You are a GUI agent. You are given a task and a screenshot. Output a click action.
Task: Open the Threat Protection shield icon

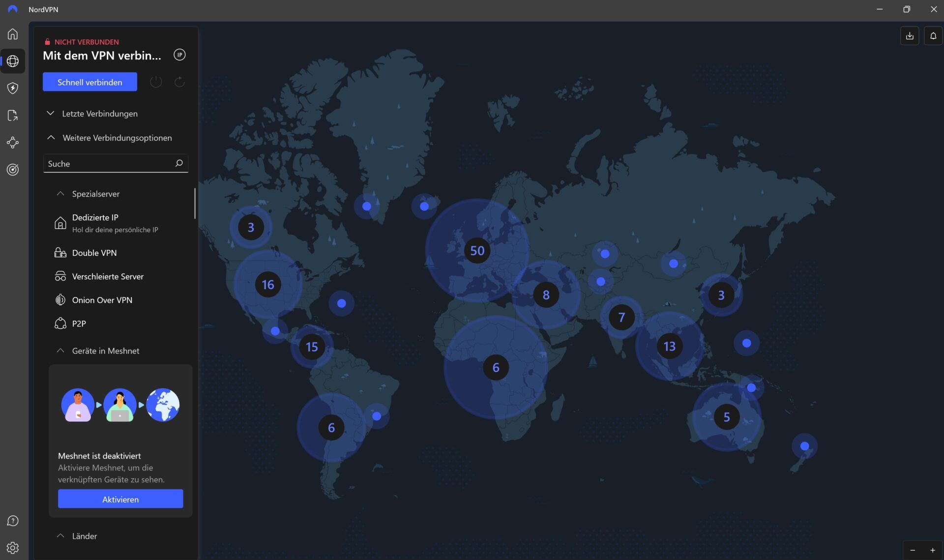13,88
